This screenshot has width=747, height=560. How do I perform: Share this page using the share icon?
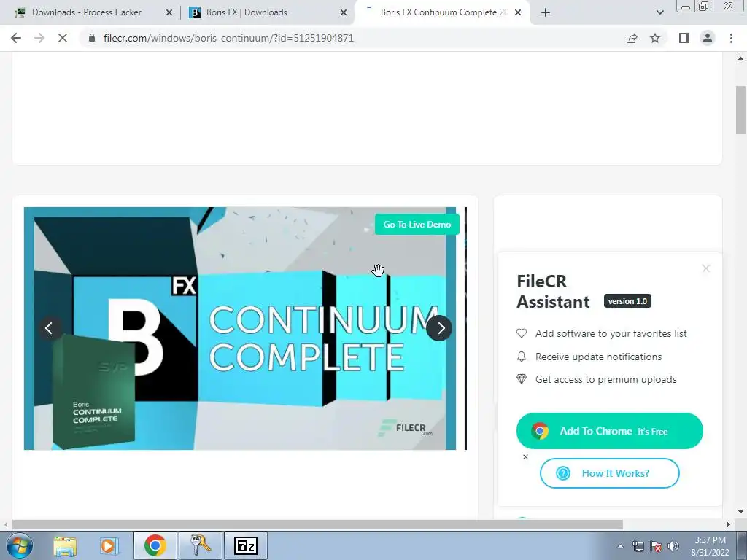632,38
